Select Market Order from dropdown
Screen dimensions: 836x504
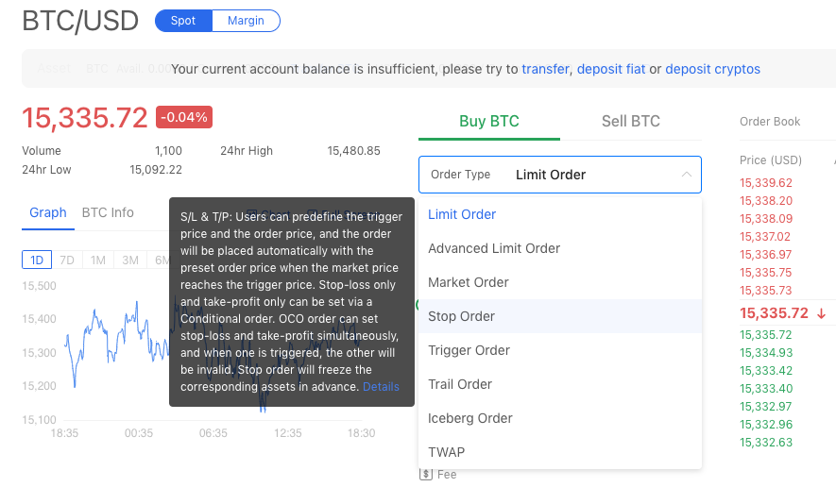[x=469, y=282]
